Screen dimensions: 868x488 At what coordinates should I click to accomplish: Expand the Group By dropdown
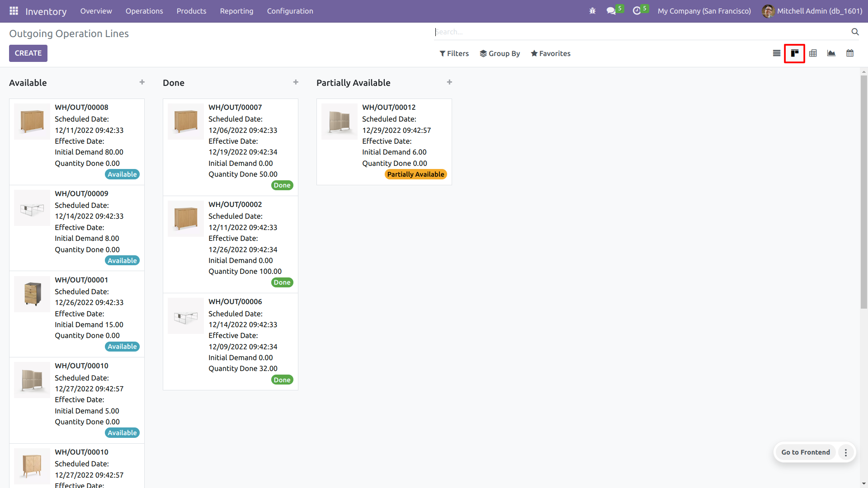(x=500, y=53)
